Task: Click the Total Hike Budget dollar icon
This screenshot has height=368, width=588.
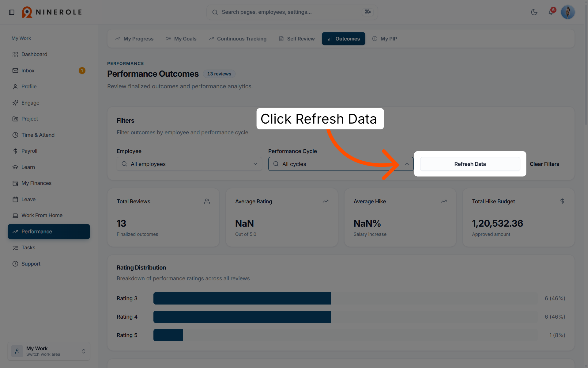Action: click(x=562, y=201)
